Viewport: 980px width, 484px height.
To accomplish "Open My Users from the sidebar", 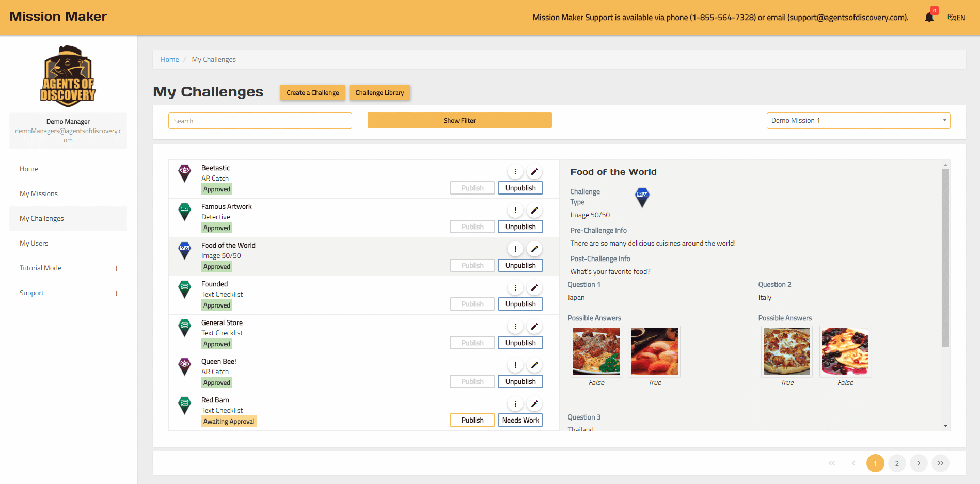I will click(34, 244).
